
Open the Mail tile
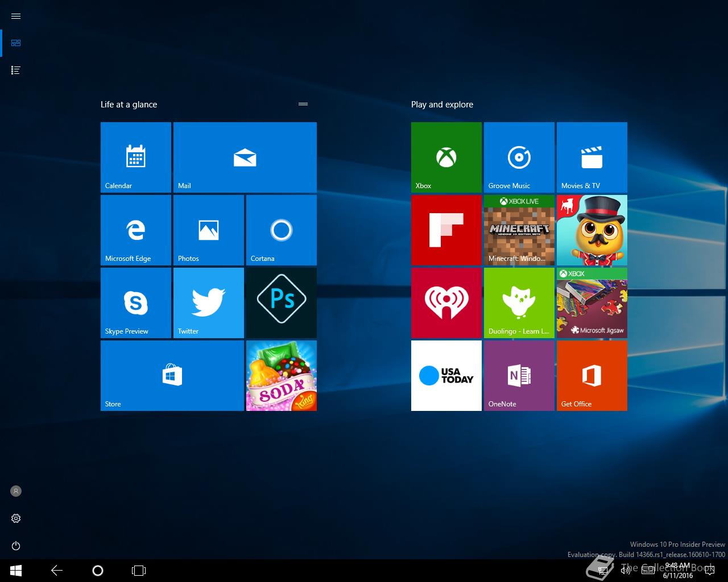pos(245,157)
